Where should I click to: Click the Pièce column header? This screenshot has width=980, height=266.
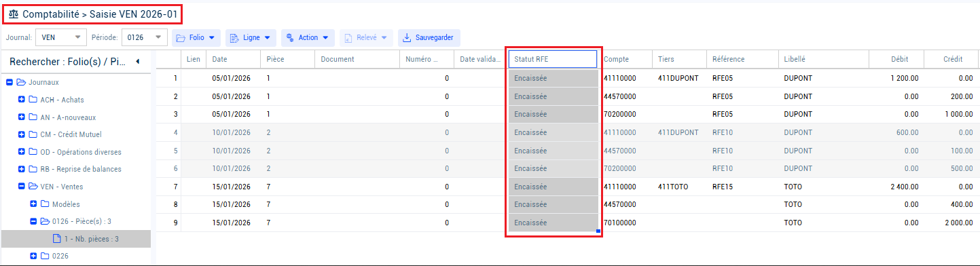pos(288,59)
